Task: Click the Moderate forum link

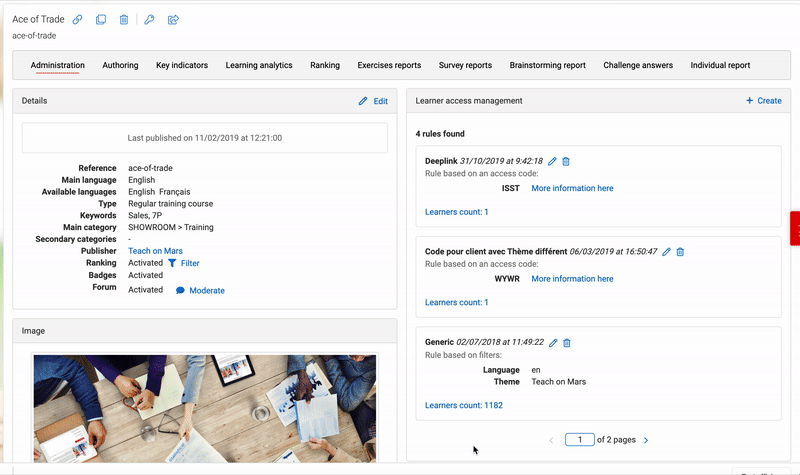Action: (207, 290)
